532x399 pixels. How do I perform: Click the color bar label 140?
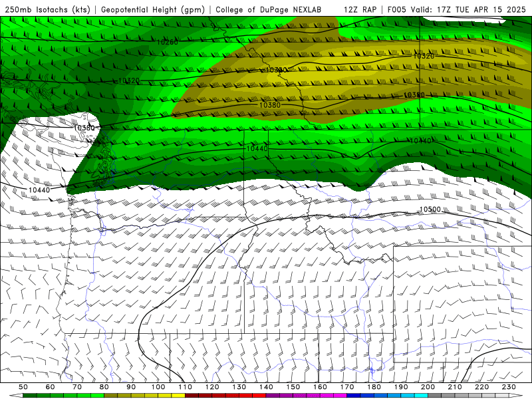(266, 387)
